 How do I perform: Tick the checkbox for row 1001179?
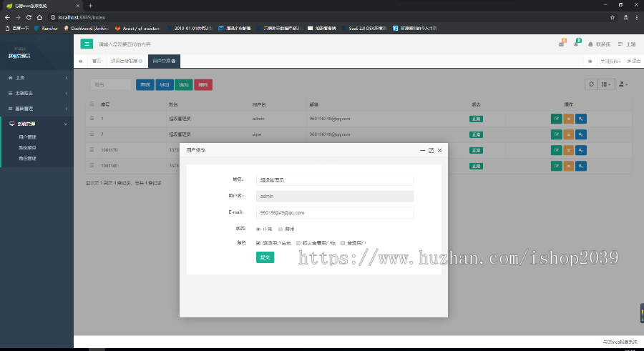(92, 149)
